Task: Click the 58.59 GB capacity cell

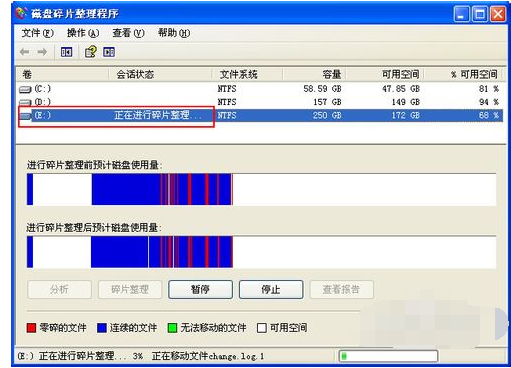Action: pos(322,89)
